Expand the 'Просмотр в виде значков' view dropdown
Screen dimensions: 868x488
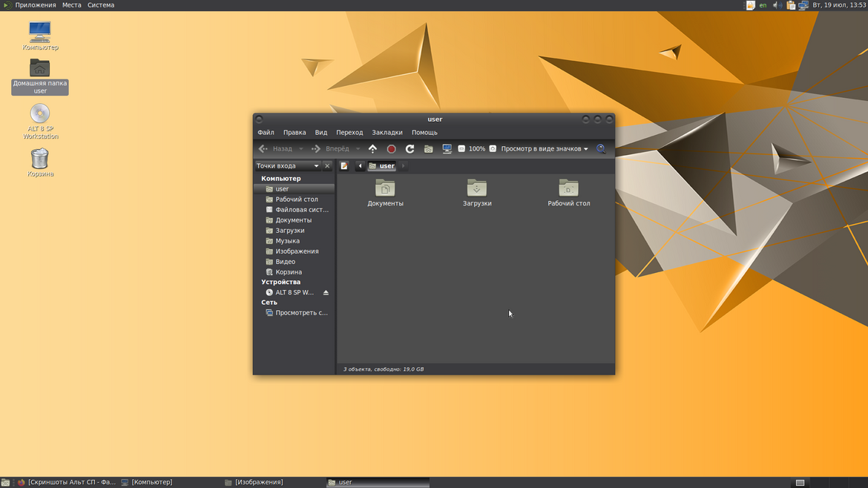(x=544, y=149)
